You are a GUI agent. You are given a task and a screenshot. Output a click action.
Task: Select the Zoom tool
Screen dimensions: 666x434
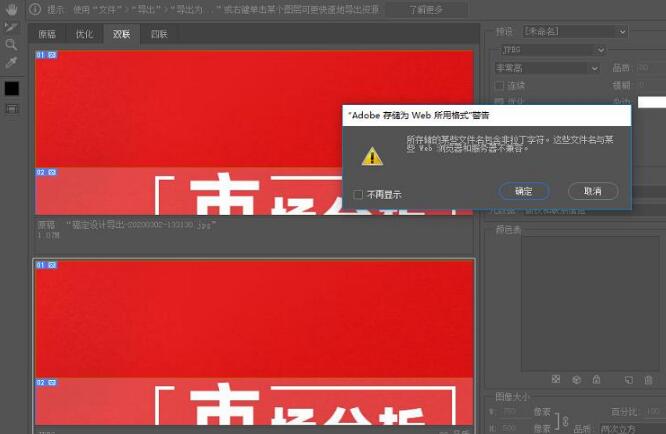(11, 45)
